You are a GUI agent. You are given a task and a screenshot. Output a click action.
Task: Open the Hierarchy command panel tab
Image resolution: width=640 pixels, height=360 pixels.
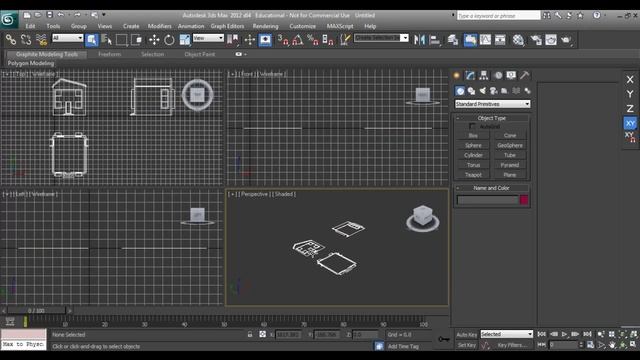pyautogui.click(x=484, y=75)
